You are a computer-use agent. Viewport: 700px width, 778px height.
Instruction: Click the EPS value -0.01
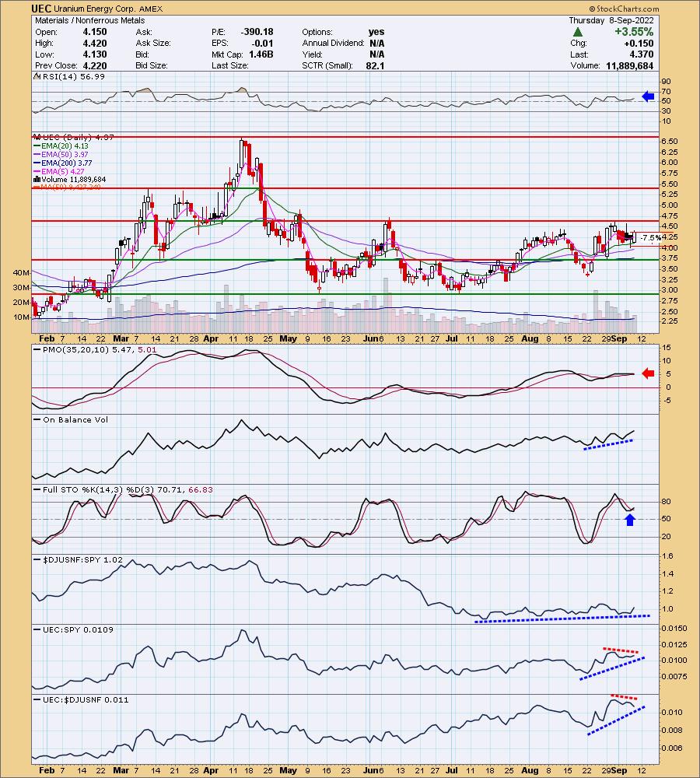(x=263, y=43)
